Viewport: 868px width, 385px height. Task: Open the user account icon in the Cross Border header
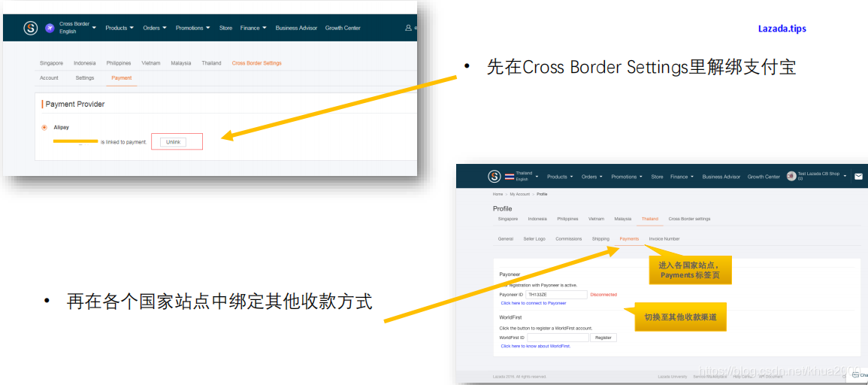click(409, 28)
